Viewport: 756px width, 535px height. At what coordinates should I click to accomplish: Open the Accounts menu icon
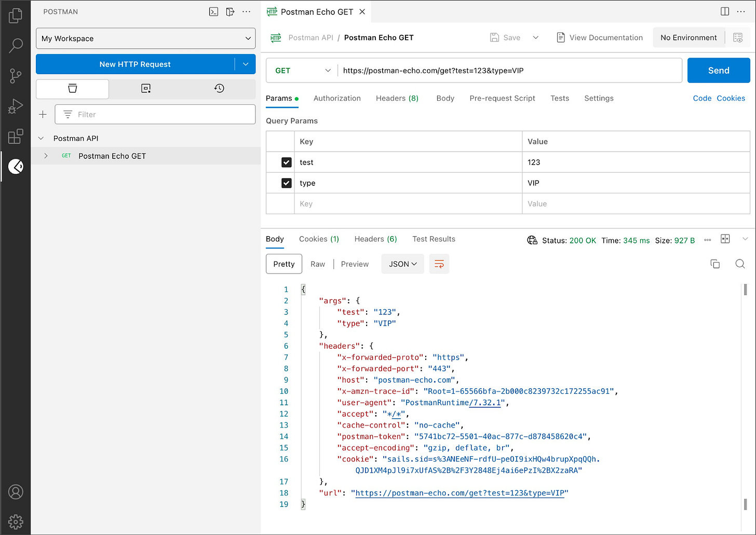click(x=16, y=491)
